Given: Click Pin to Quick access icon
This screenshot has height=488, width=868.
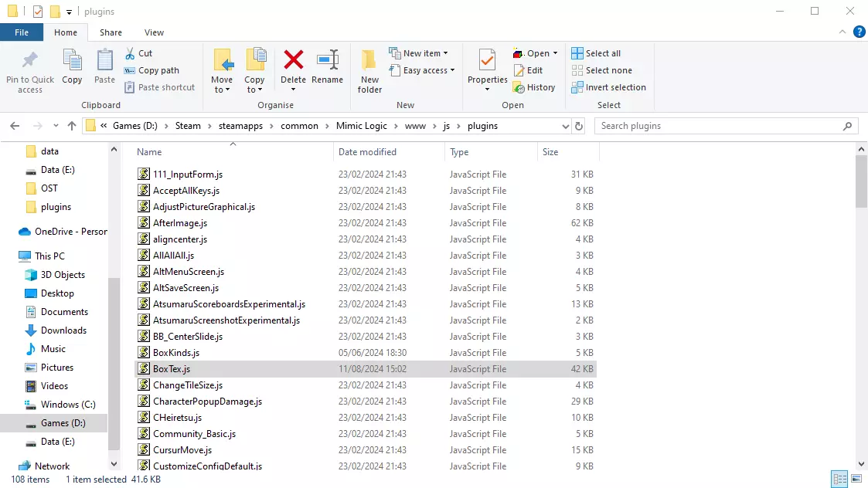Looking at the screenshot, I should click(30, 60).
